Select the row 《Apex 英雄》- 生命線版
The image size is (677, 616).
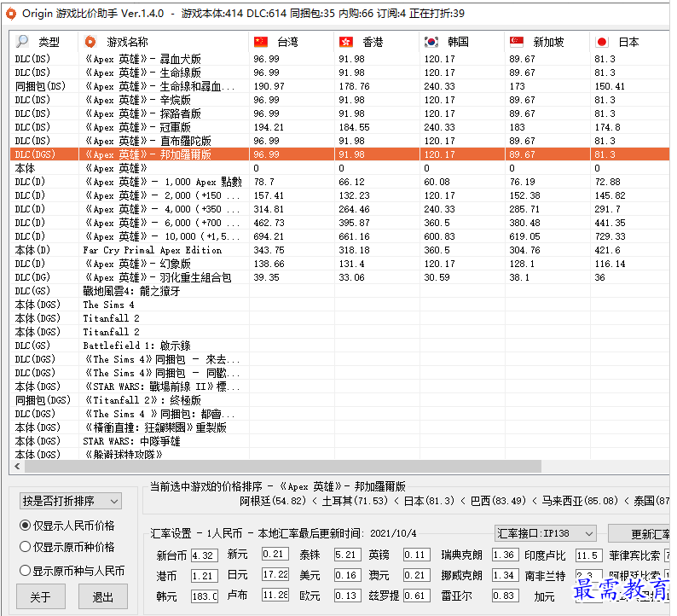tap(340, 73)
